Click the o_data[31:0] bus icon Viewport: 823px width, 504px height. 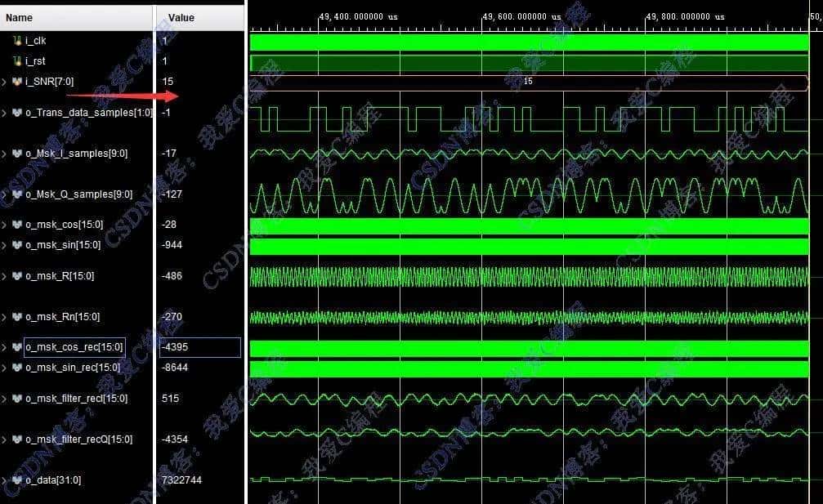coord(18,479)
